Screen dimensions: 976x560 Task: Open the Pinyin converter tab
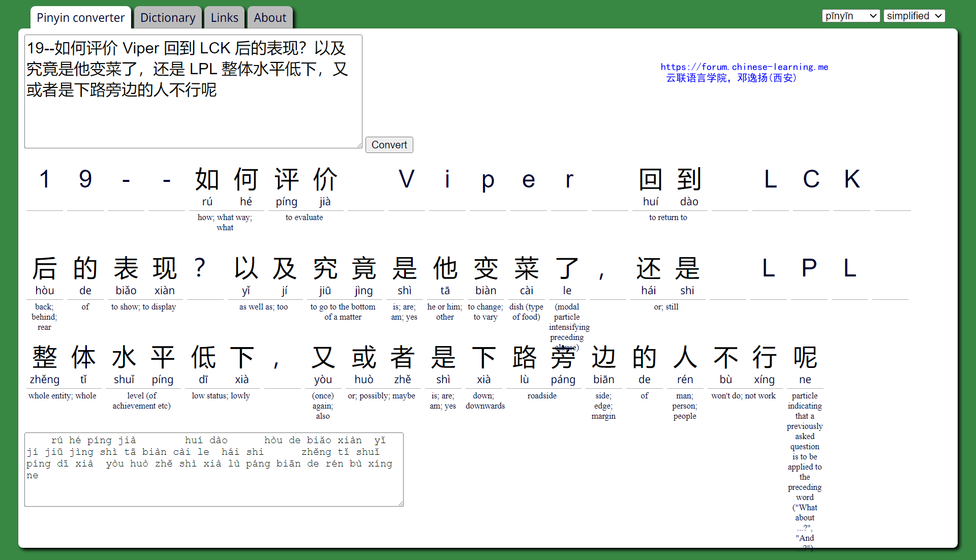pyautogui.click(x=81, y=18)
